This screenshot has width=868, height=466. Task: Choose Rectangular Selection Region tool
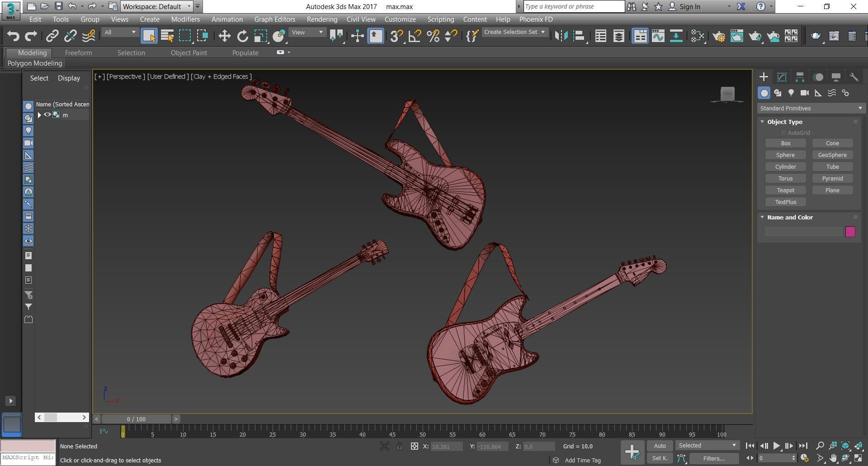[185, 36]
